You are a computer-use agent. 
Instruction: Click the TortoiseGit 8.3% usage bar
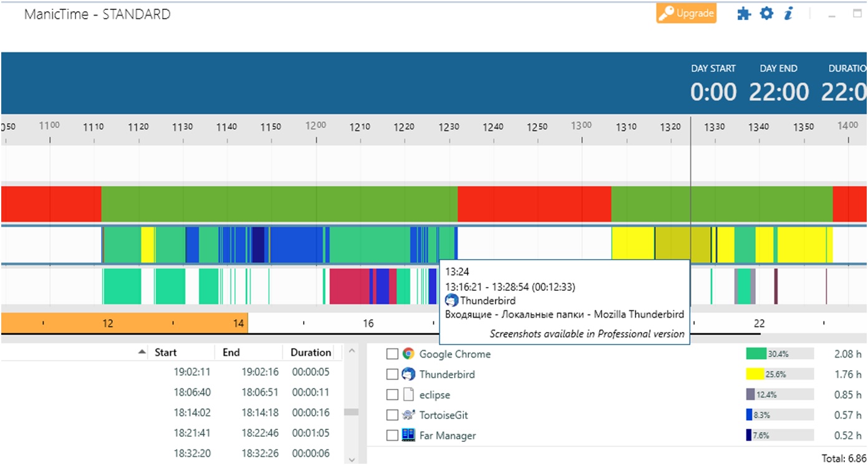pyautogui.click(x=779, y=415)
